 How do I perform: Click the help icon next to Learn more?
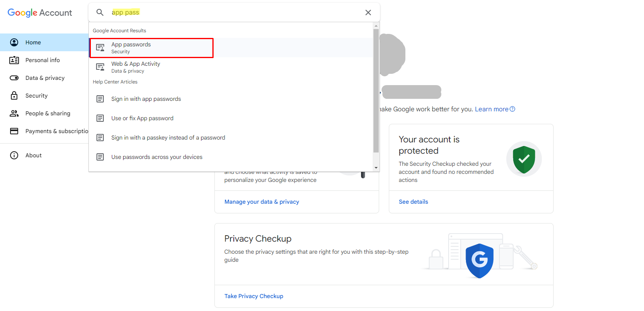coord(512,109)
